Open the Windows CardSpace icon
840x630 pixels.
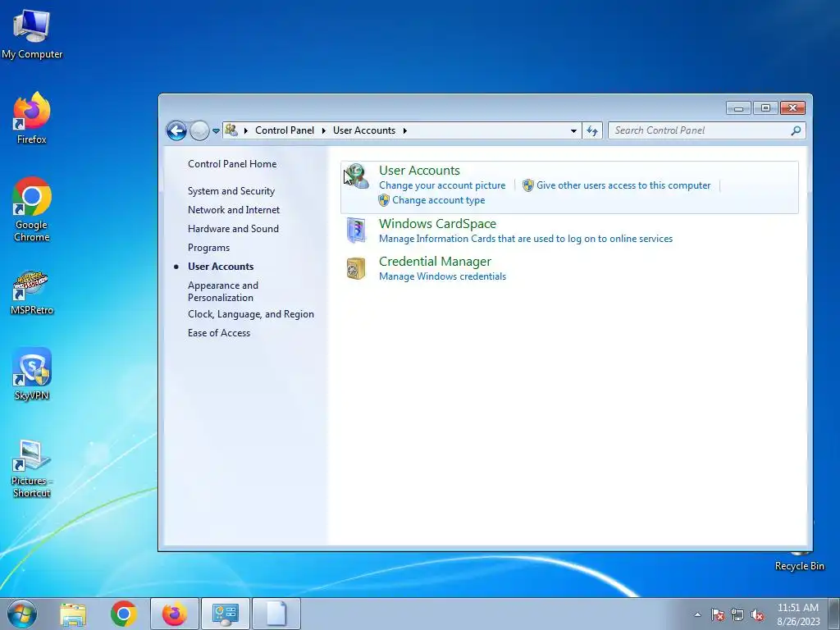pos(356,231)
